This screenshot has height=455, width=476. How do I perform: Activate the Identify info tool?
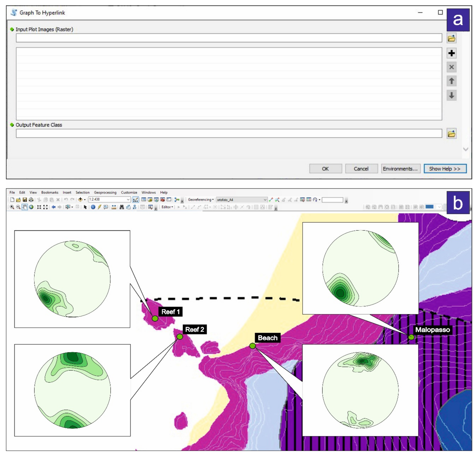tap(93, 207)
